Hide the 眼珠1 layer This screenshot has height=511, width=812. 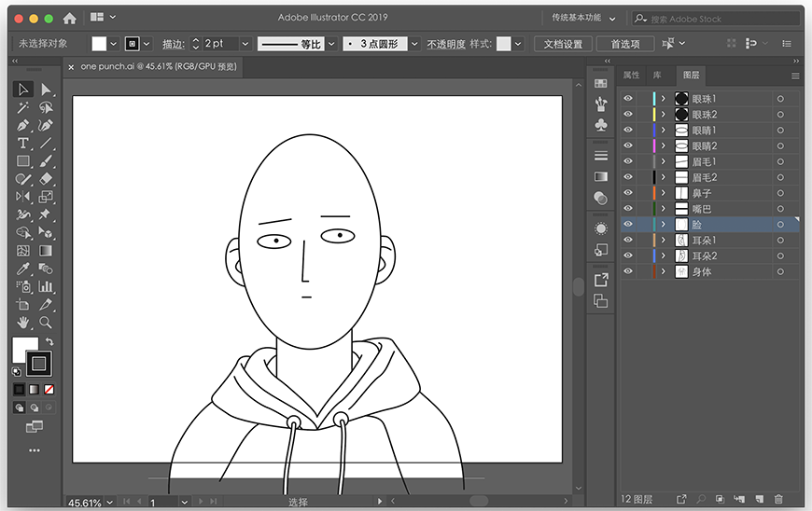(x=628, y=98)
